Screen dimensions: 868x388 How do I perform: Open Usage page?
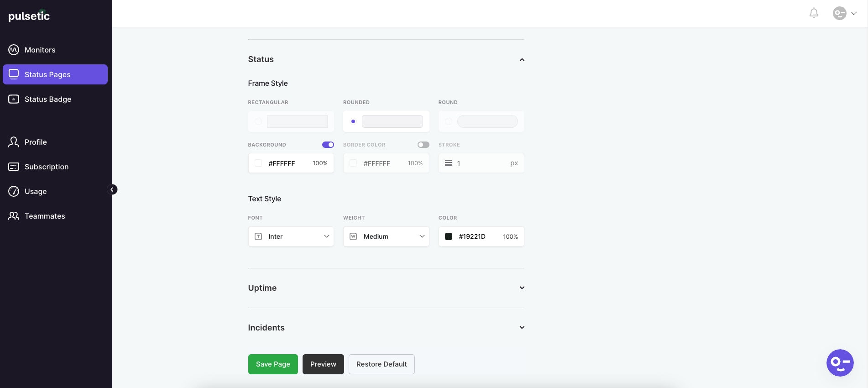[x=36, y=191]
